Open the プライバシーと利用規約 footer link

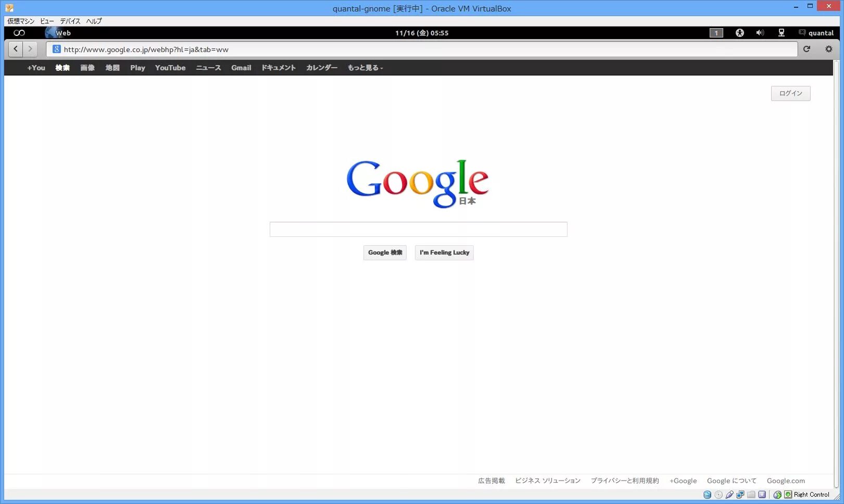click(x=625, y=481)
